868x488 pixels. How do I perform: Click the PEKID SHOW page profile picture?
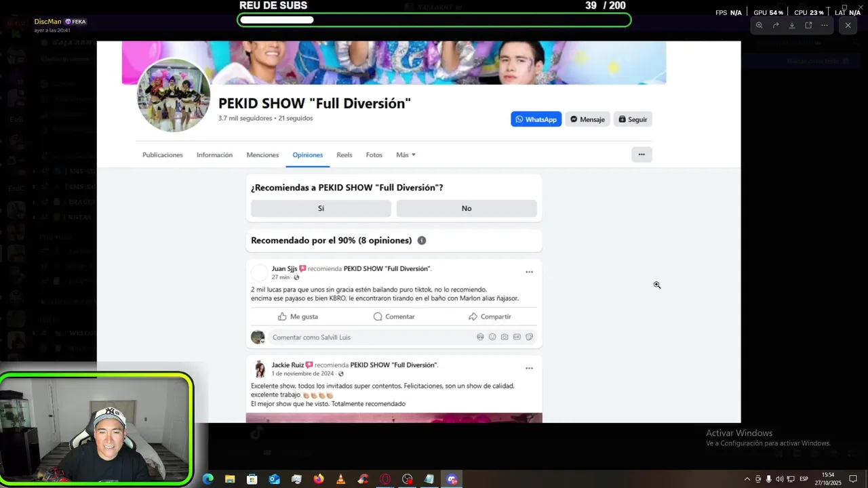point(174,96)
